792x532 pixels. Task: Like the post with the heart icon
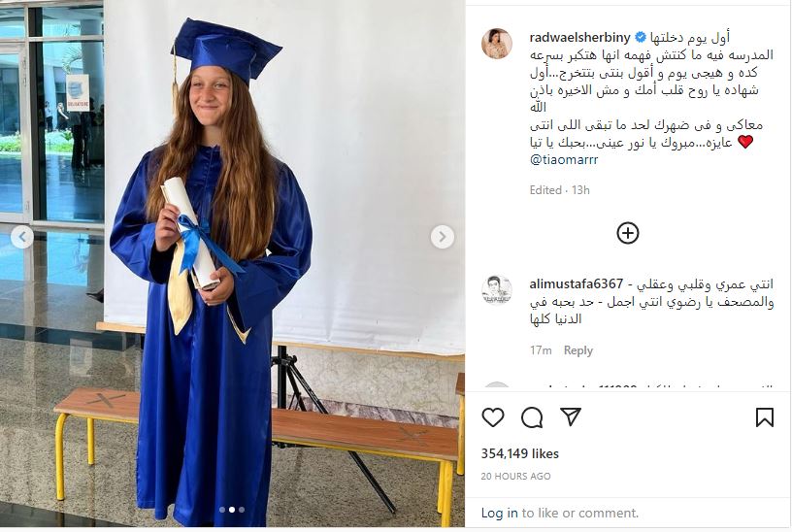492,417
